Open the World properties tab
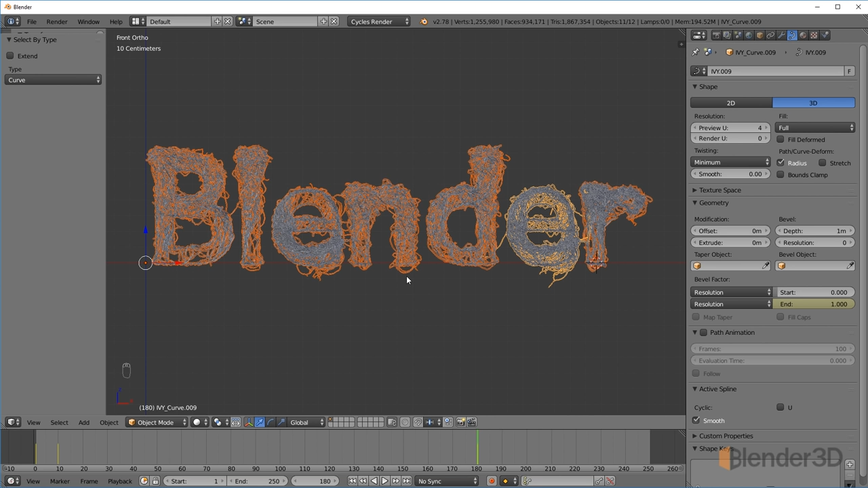This screenshot has height=488, width=868. click(x=749, y=35)
